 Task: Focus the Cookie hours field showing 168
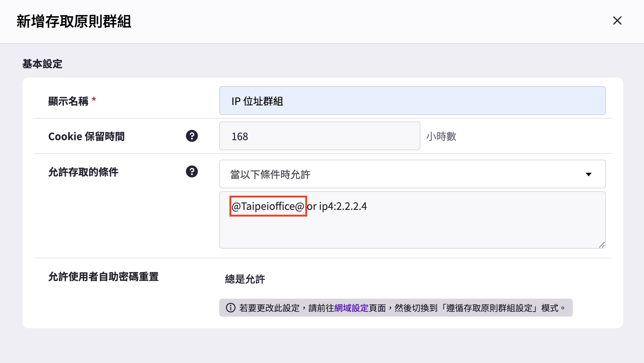click(319, 136)
